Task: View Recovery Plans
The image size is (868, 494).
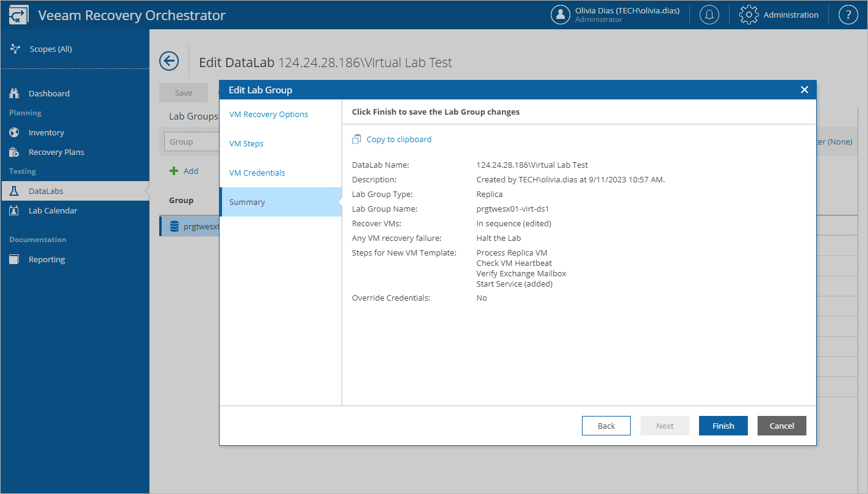Action: point(56,152)
